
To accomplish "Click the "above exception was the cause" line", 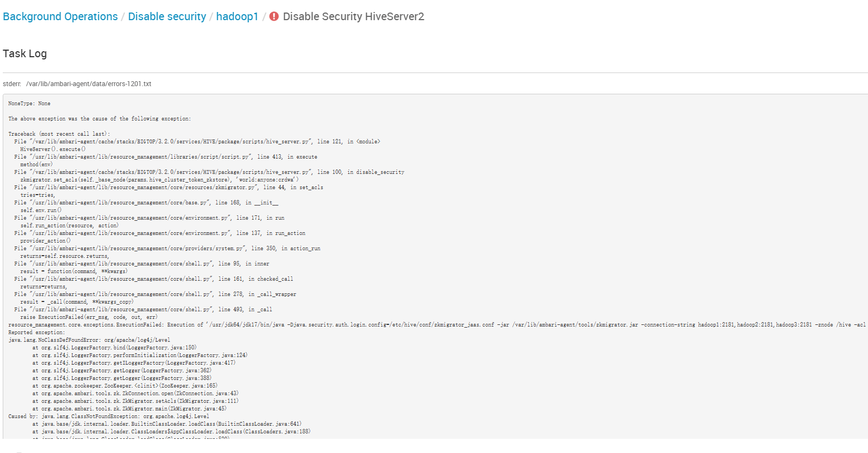I will (x=99, y=119).
